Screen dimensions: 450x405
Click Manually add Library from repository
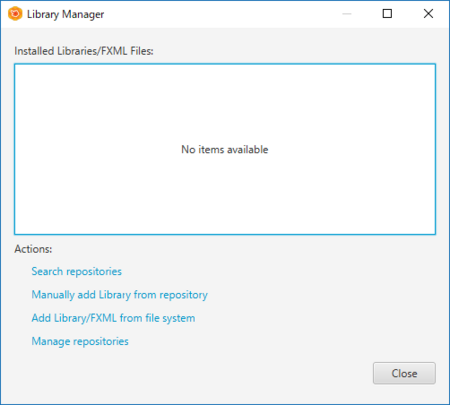coord(119,295)
